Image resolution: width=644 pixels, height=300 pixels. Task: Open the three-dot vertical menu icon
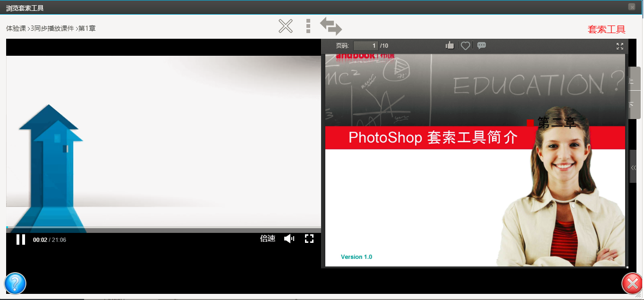click(308, 26)
